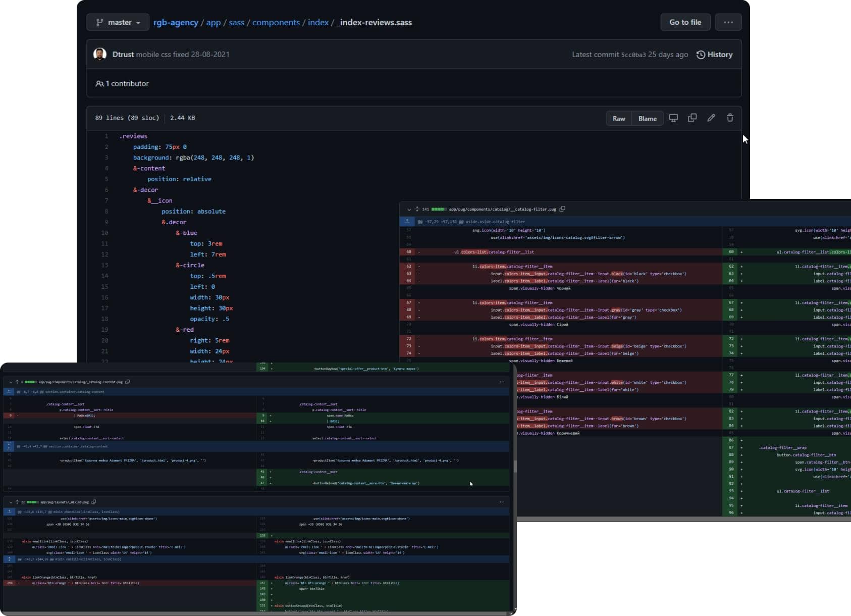
Task: Open Dtrust user avatar
Action: pyautogui.click(x=100, y=54)
